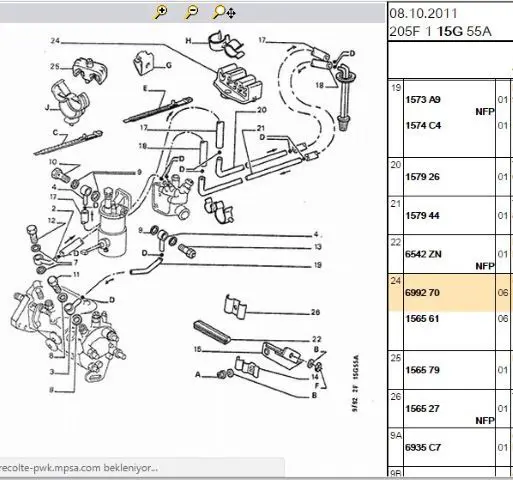Viewport: 513px width, 480px height.
Task: Click NFP note under 6542 ZN
Action: pyautogui.click(x=485, y=266)
